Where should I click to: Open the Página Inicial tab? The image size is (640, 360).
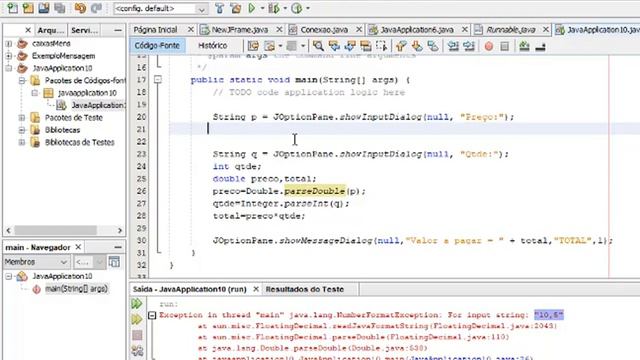pyautogui.click(x=156, y=30)
